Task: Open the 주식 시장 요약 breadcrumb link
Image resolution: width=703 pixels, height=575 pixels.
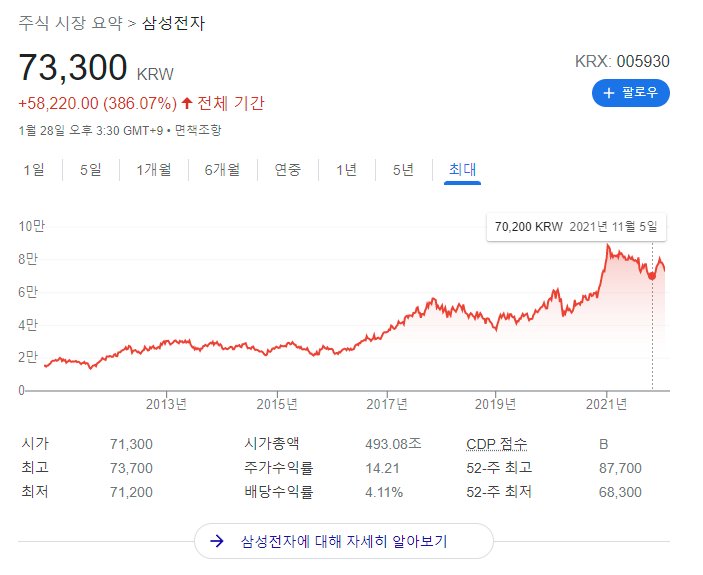Action: coord(70,23)
